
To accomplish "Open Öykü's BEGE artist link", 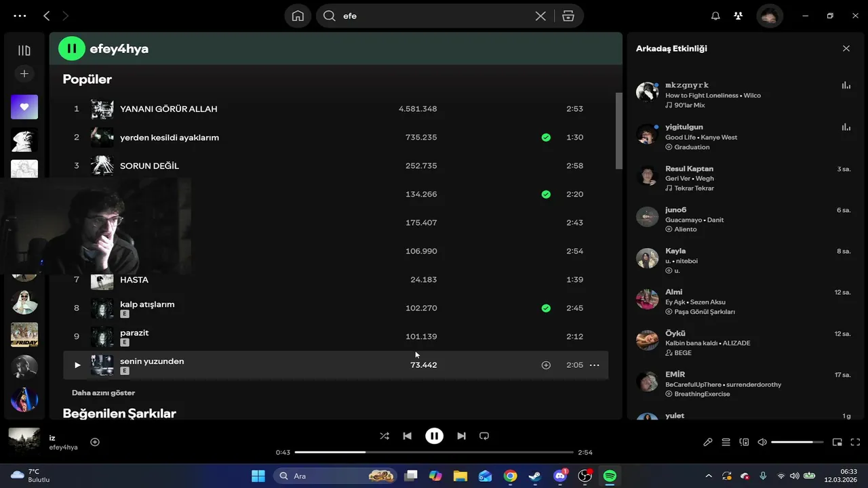I will [x=683, y=353].
